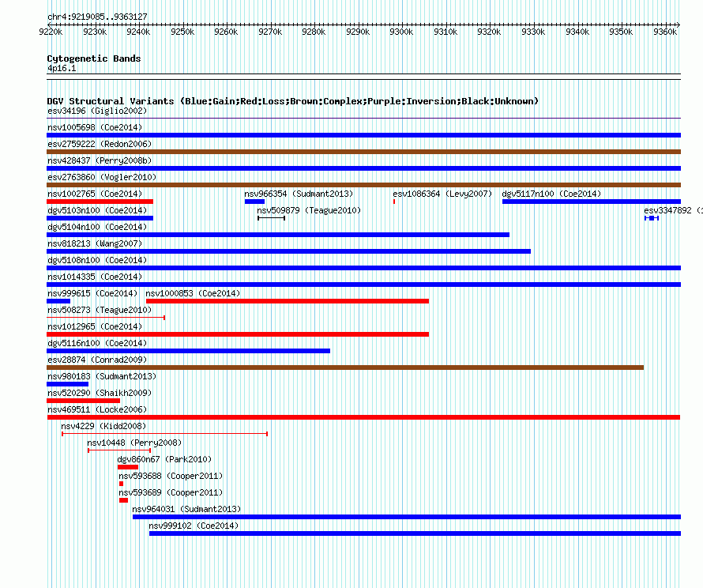Select the nsv964031 (Sudmant2013) blue bar

[407, 517]
